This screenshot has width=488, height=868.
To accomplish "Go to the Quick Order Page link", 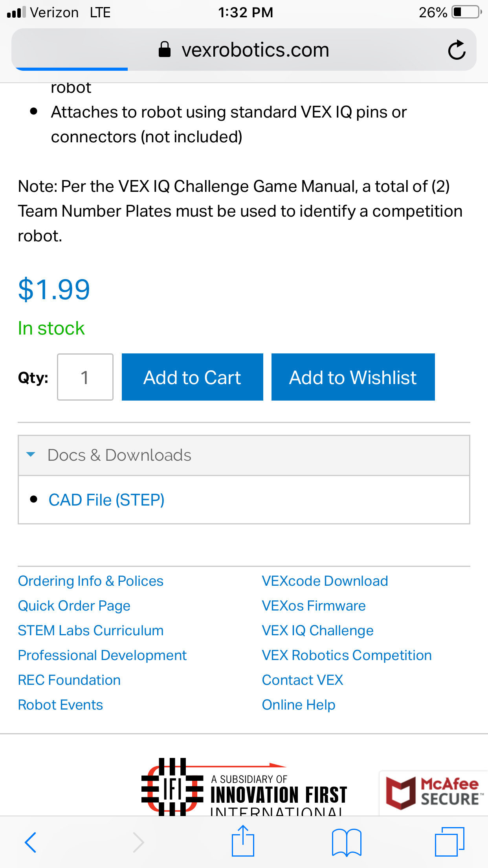I will [x=74, y=606].
